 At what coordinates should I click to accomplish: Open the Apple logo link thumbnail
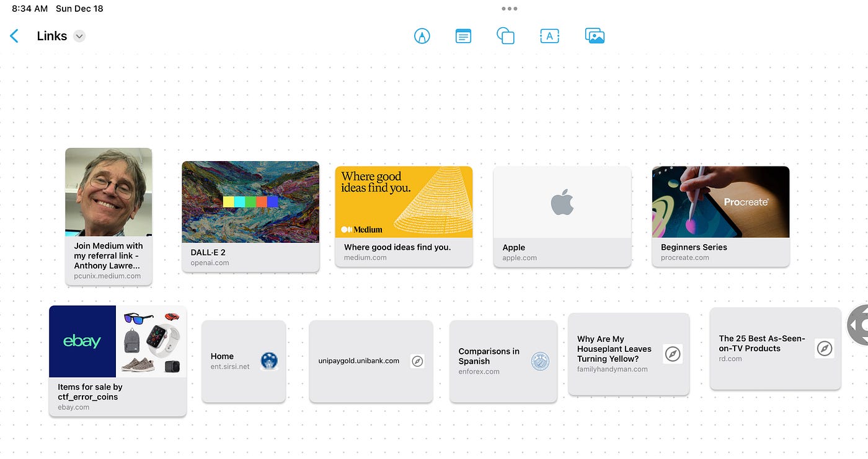562,202
